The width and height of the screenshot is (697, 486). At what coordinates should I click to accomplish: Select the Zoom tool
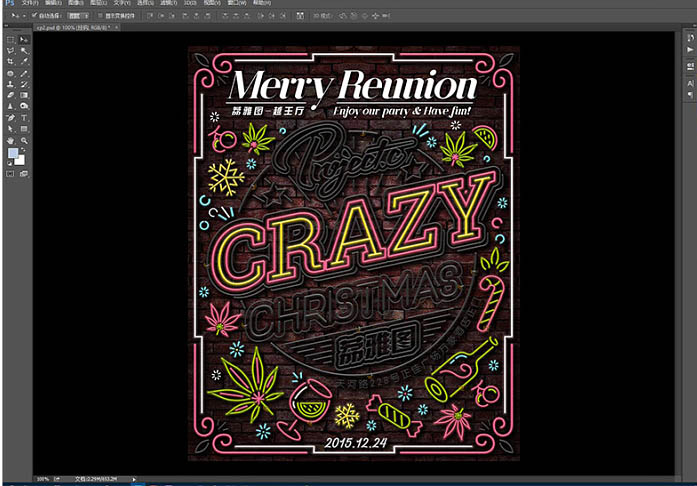(24, 141)
